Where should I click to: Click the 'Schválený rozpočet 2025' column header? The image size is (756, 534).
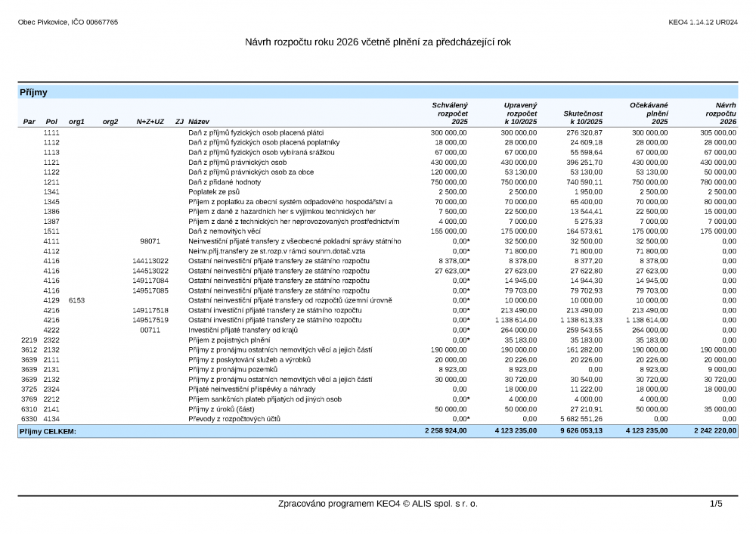tap(449, 113)
